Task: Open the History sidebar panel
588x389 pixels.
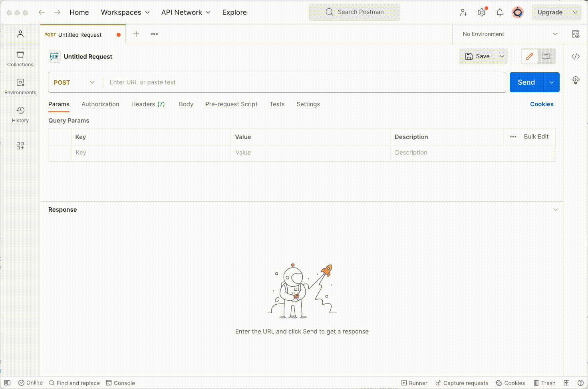Action: pyautogui.click(x=20, y=114)
